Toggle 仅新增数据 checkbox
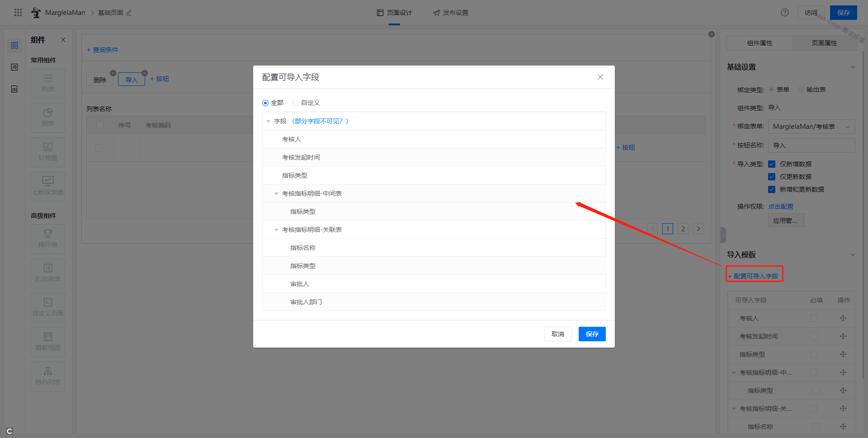Image resolution: width=868 pixels, height=438 pixels. pos(772,164)
